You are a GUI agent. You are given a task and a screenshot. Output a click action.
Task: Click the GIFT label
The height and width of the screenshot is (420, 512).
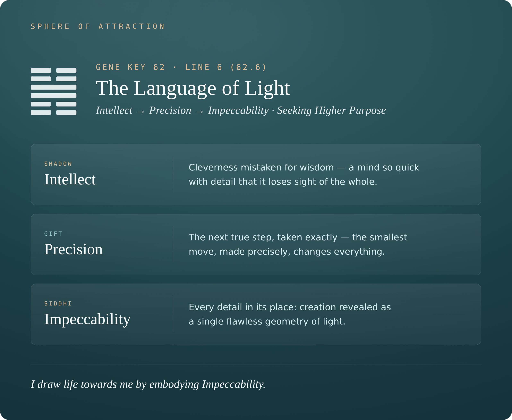click(53, 234)
